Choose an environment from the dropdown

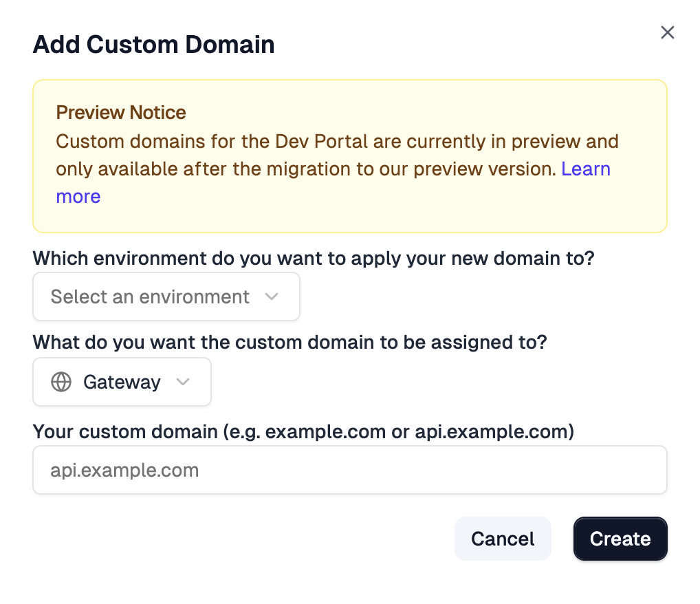point(166,296)
